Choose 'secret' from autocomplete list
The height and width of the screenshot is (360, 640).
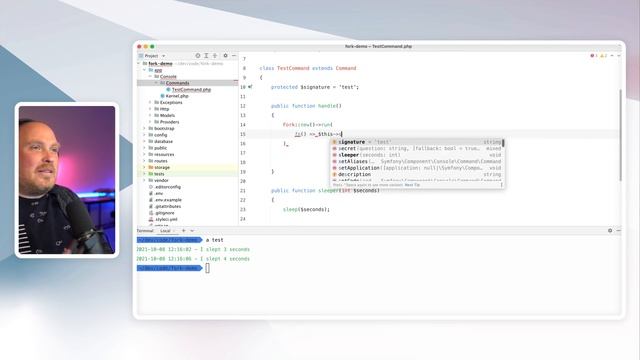click(x=417, y=149)
